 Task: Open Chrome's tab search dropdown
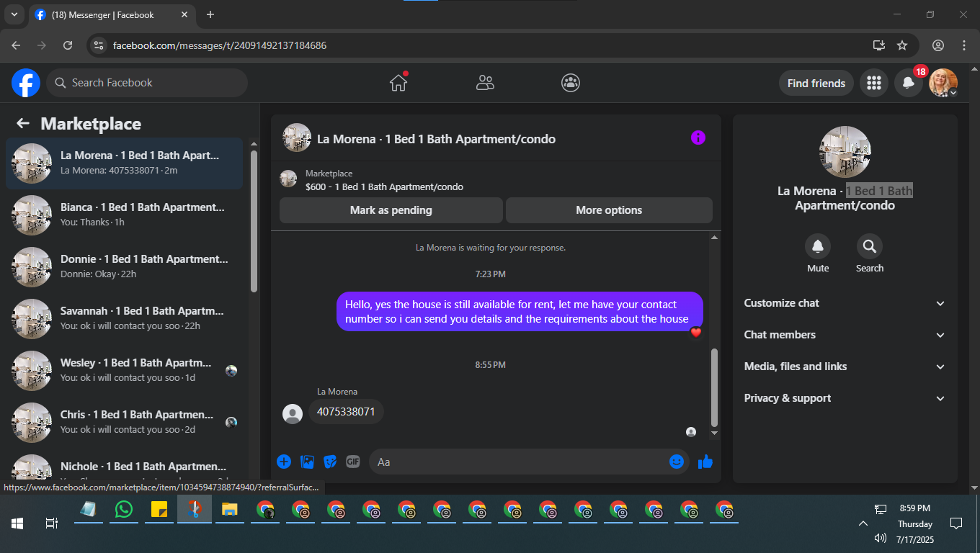point(14,14)
